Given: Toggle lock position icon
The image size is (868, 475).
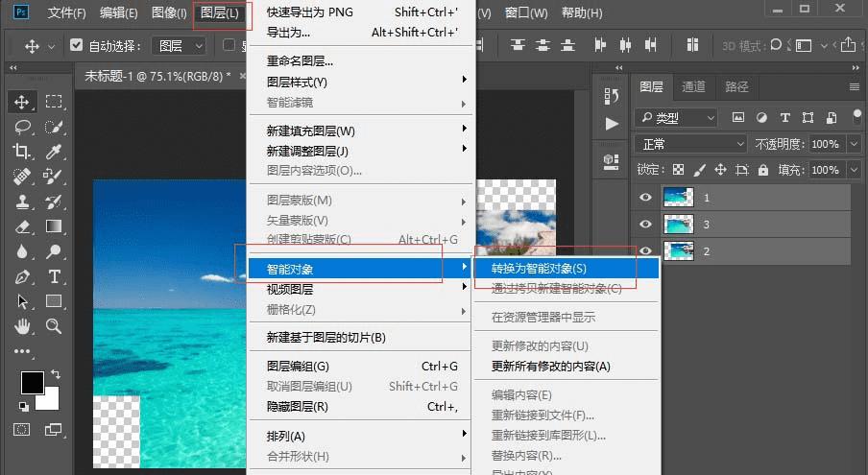Looking at the screenshot, I should pos(720,170).
